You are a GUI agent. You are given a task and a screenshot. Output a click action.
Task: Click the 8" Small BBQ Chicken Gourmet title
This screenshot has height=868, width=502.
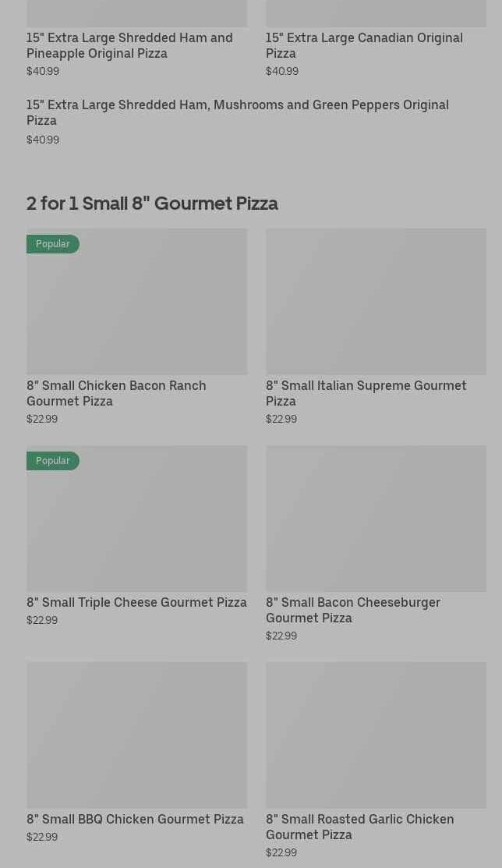(135, 819)
